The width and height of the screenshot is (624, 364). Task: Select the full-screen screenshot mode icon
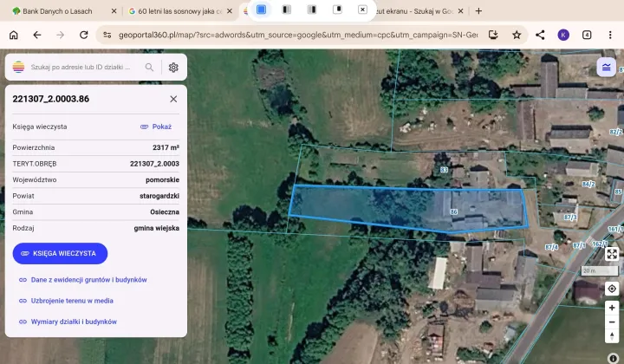261,10
